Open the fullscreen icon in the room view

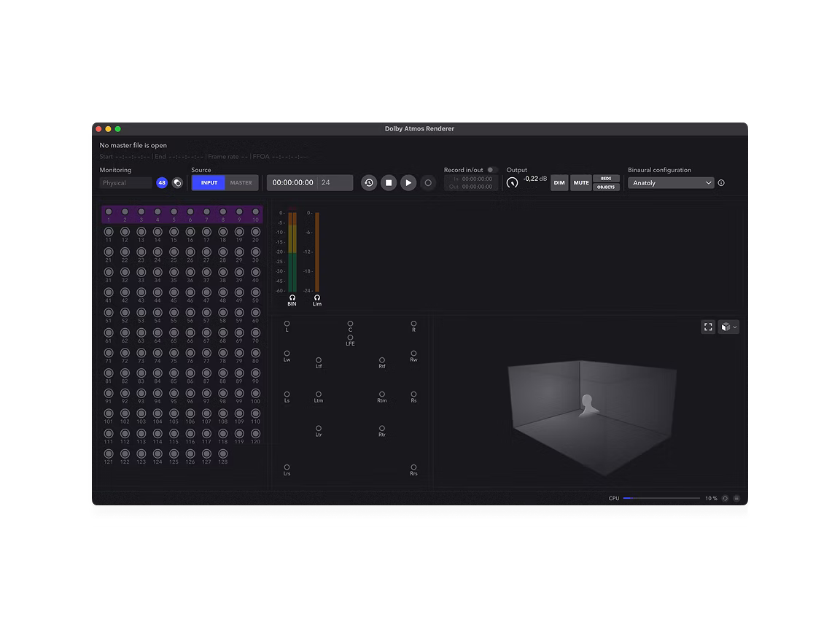tap(708, 327)
